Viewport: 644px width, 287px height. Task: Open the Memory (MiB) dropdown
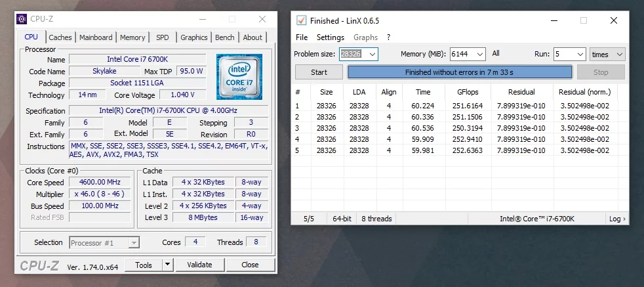(480, 55)
